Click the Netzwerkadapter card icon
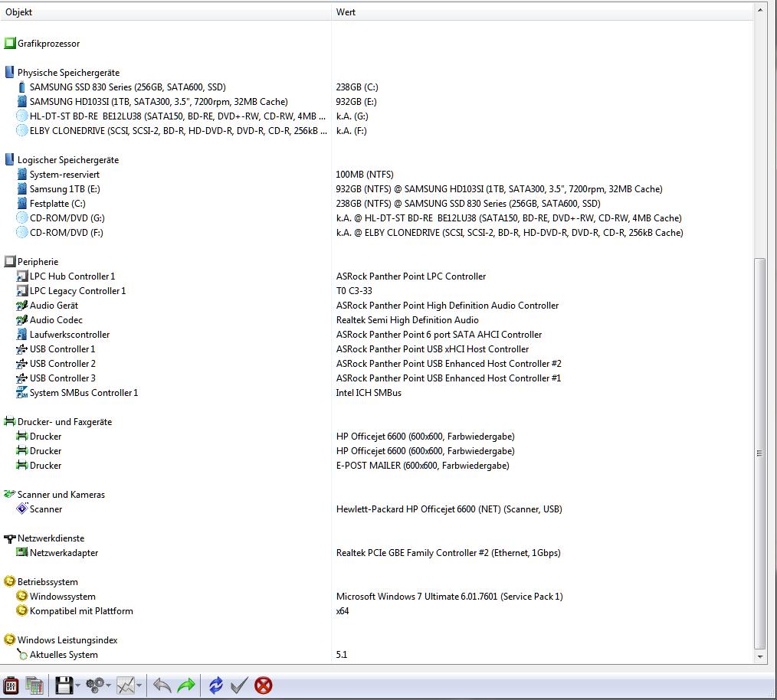 tap(21, 552)
